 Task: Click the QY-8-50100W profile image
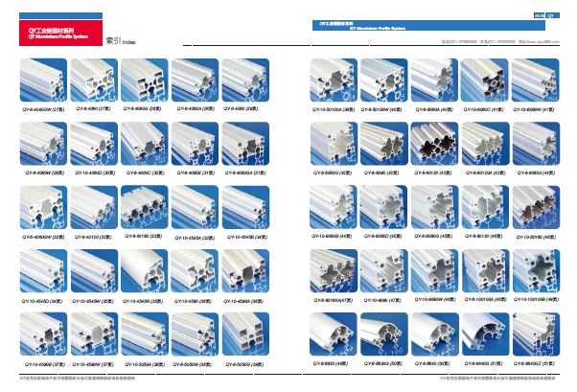click(x=384, y=81)
